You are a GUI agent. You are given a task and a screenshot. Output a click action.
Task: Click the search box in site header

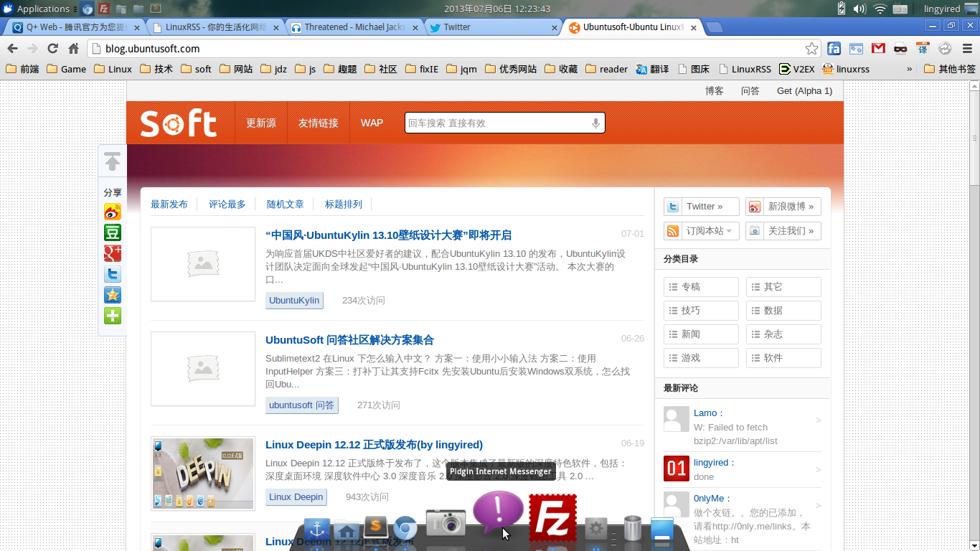coord(504,123)
